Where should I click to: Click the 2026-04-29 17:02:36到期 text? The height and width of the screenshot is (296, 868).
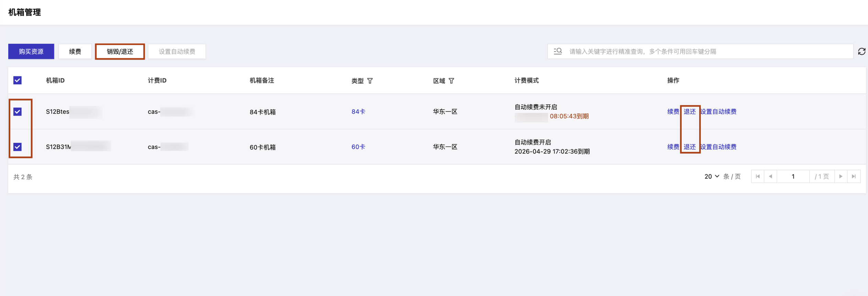(x=552, y=151)
